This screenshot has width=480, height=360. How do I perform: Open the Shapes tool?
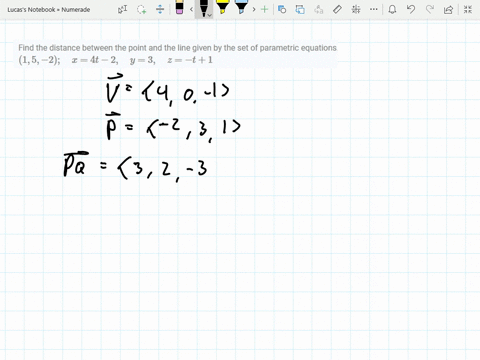pos(282,9)
